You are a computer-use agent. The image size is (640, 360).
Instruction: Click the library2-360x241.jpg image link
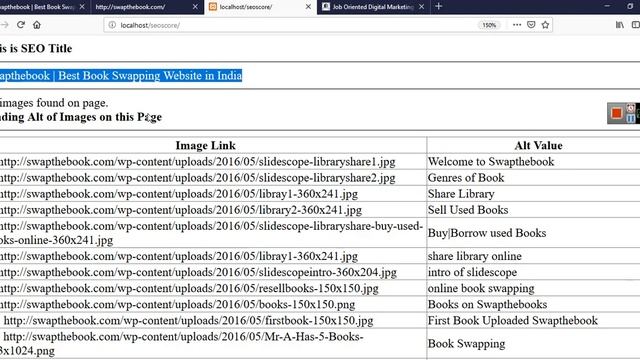[x=181, y=210]
